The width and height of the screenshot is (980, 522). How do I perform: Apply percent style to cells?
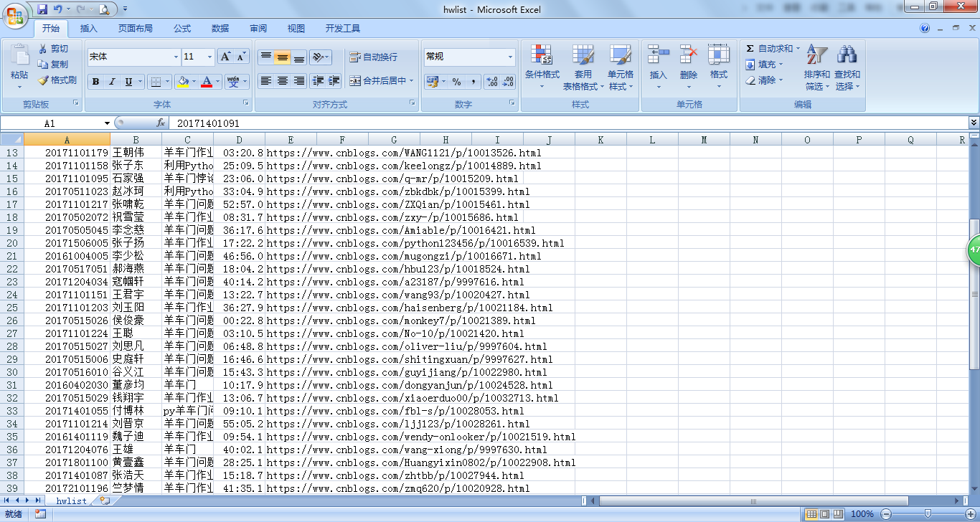pos(456,82)
